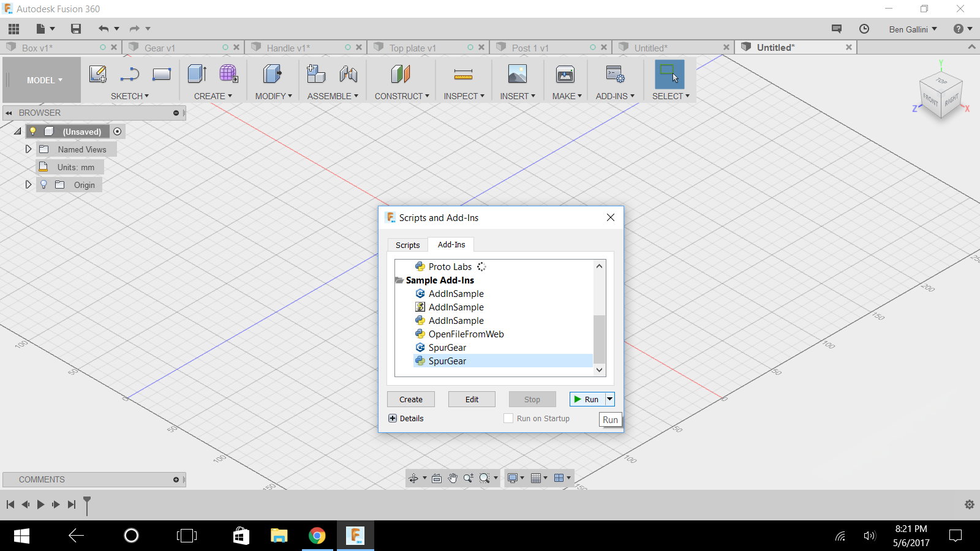The image size is (980, 551).
Task: Expand the Named Views folder
Action: pyautogui.click(x=28, y=149)
